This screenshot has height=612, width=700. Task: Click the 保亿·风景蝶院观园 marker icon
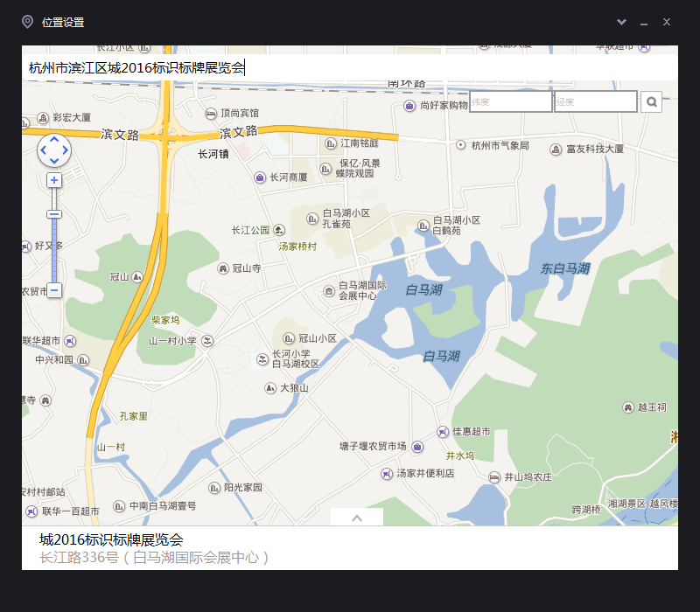click(x=325, y=169)
